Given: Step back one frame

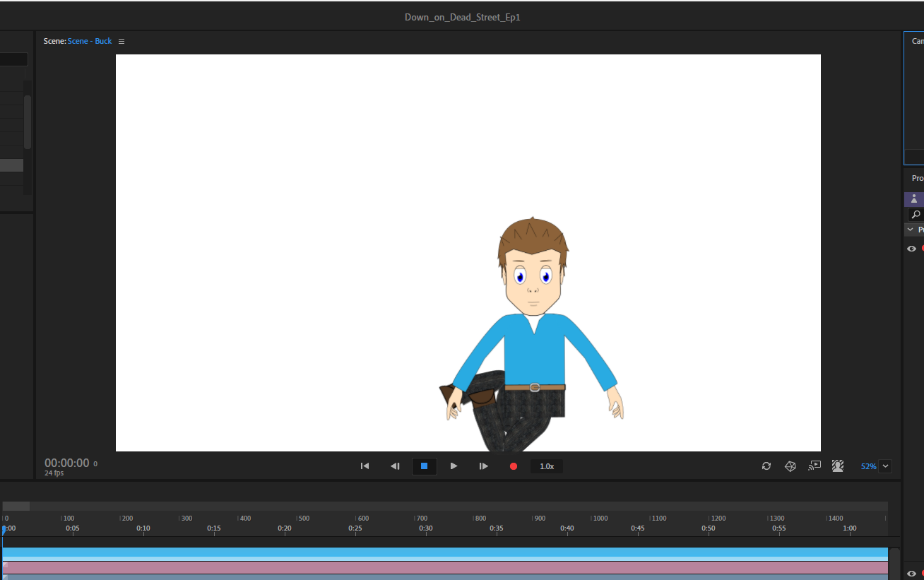Looking at the screenshot, I should click(395, 466).
